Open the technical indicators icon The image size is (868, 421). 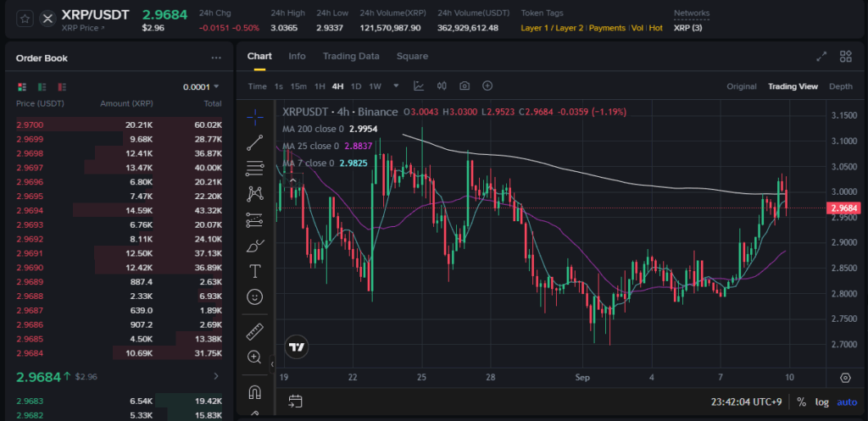point(419,86)
